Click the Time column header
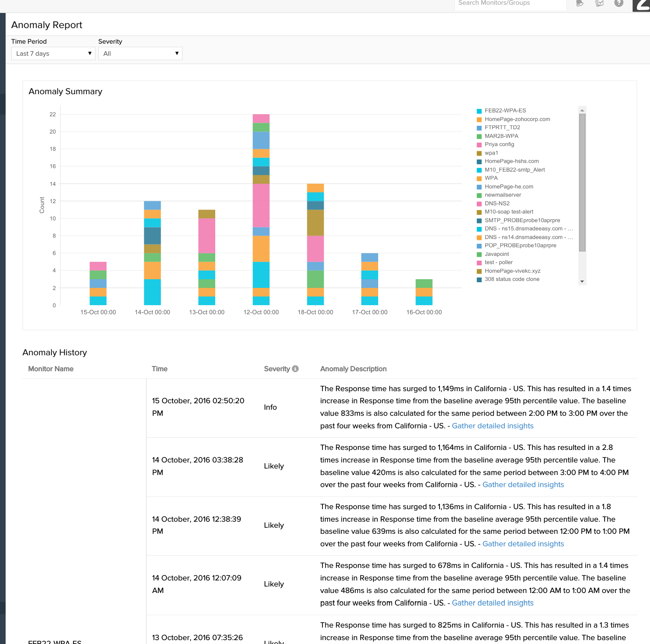The image size is (650, 644). tap(159, 369)
